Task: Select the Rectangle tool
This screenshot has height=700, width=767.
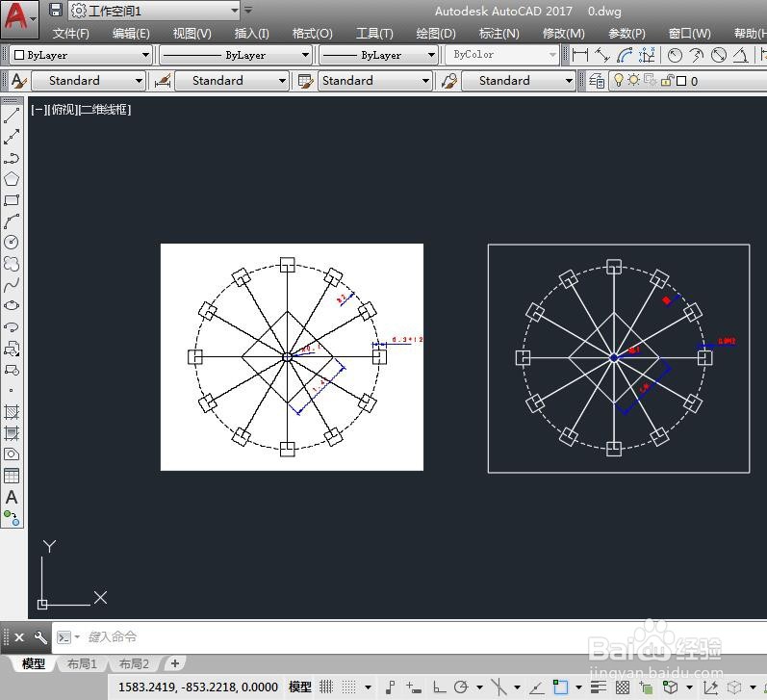Action: [12, 200]
